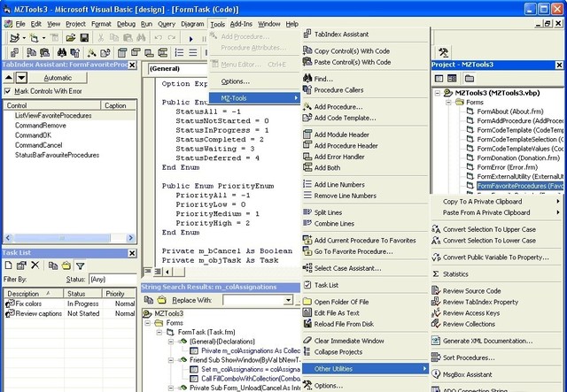
Task: Click the Sort Procedures icon
Action: 436,357
